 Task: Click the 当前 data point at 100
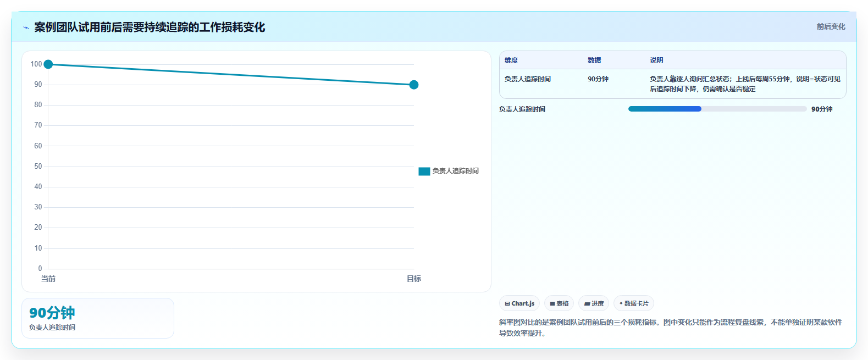[x=48, y=64]
